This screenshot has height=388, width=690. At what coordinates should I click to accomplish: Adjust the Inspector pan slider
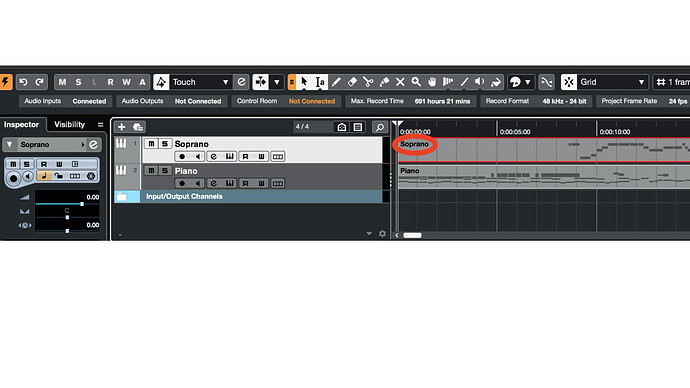(x=67, y=217)
